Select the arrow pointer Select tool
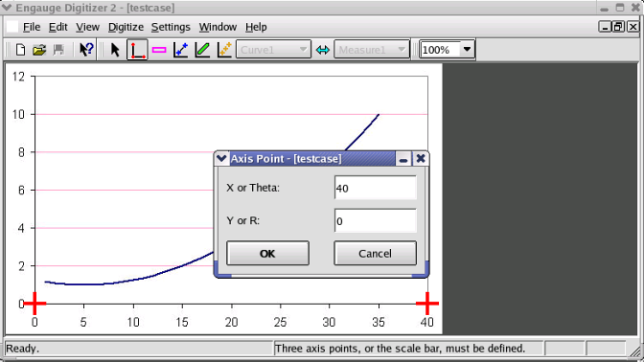 click(115, 50)
